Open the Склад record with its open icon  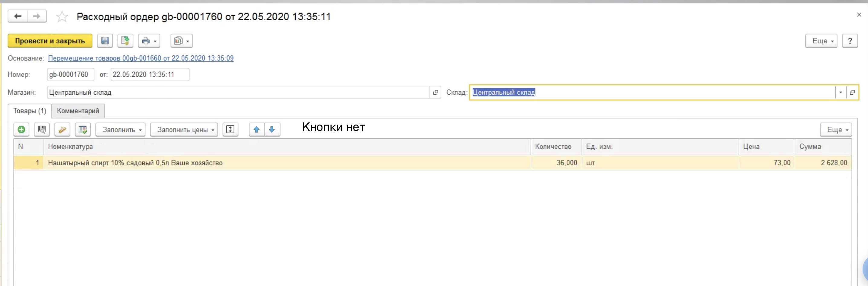point(852,92)
